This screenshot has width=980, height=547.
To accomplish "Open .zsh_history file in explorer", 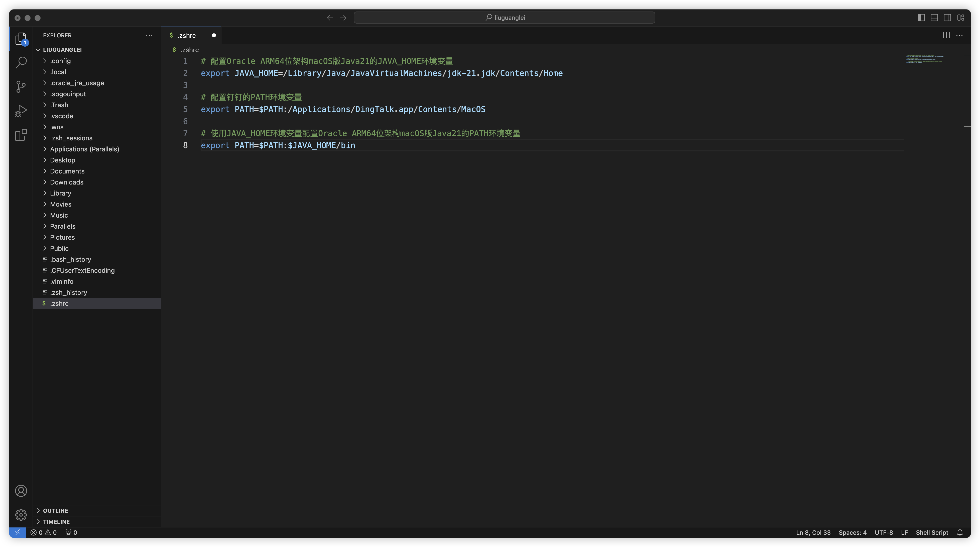I will [68, 292].
